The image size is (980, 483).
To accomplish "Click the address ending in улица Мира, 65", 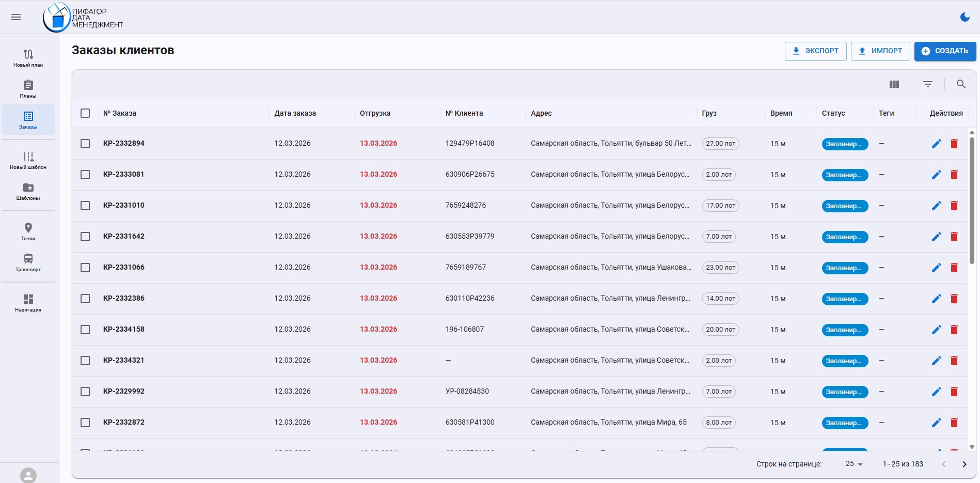I will pos(609,422).
